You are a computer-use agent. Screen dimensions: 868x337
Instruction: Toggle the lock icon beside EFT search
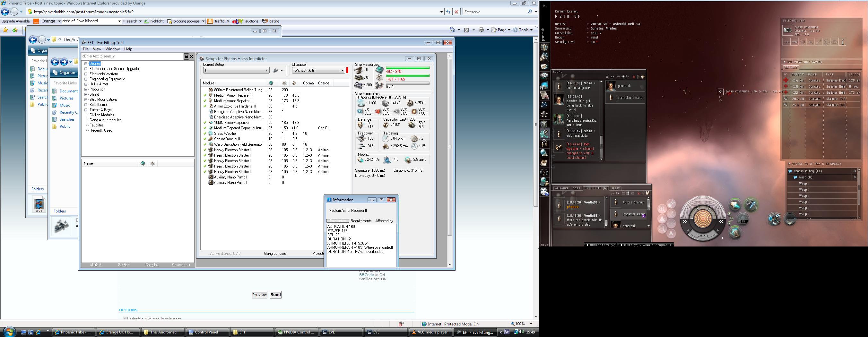click(x=186, y=56)
